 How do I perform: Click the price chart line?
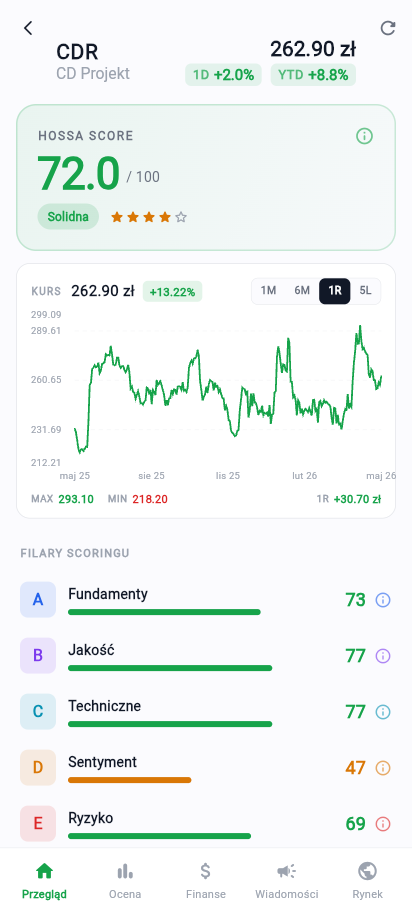click(x=228, y=390)
